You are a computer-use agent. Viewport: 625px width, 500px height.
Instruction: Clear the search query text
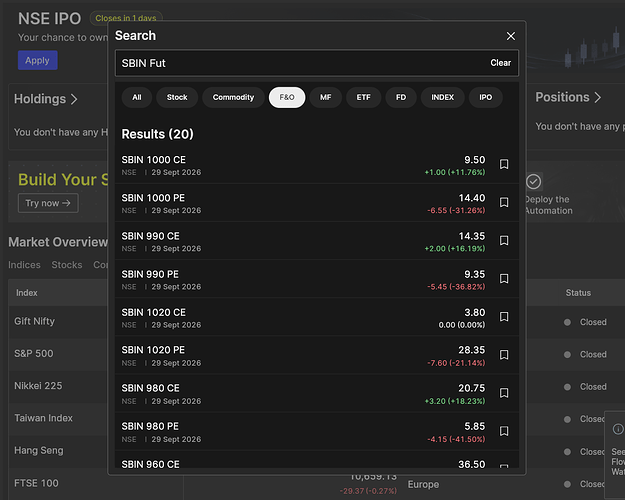pyautogui.click(x=500, y=63)
